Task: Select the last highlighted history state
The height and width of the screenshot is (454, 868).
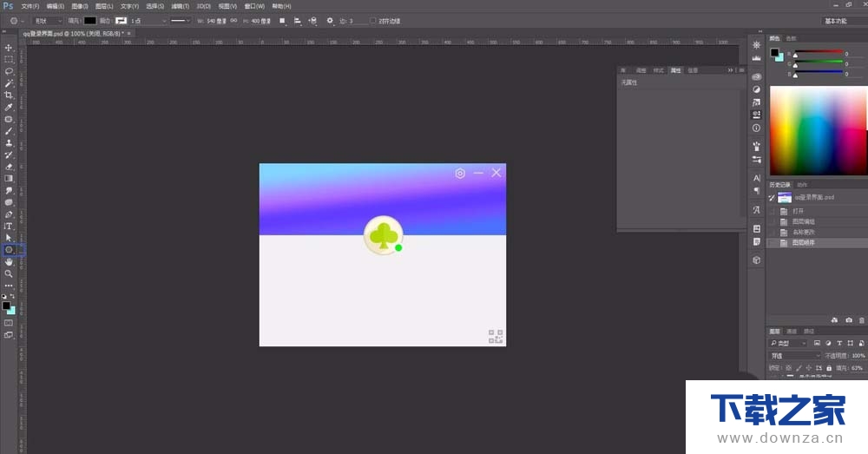Action: point(817,242)
